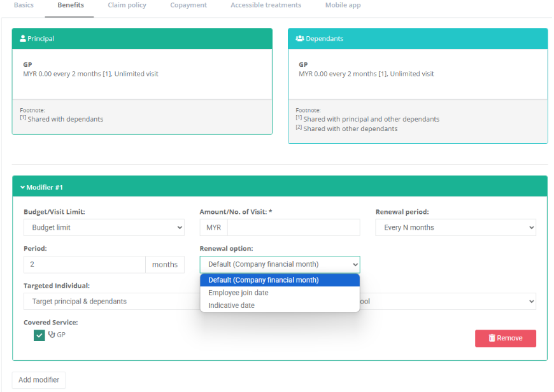Switch to the Basics tab
Image resolution: width=554 pixels, height=392 pixels.
(x=24, y=5)
